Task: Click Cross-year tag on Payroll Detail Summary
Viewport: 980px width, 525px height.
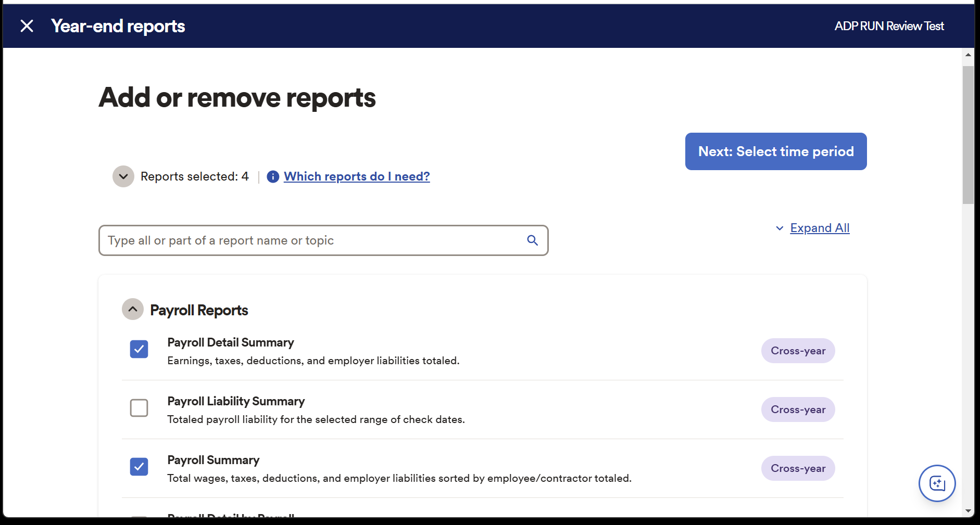Action: pyautogui.click(x=798, y=351)
